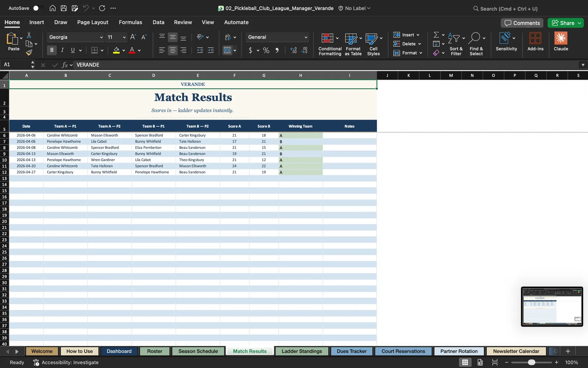Open the Page Layout ribbon tab
588x368 pixels.
(93, 22)
